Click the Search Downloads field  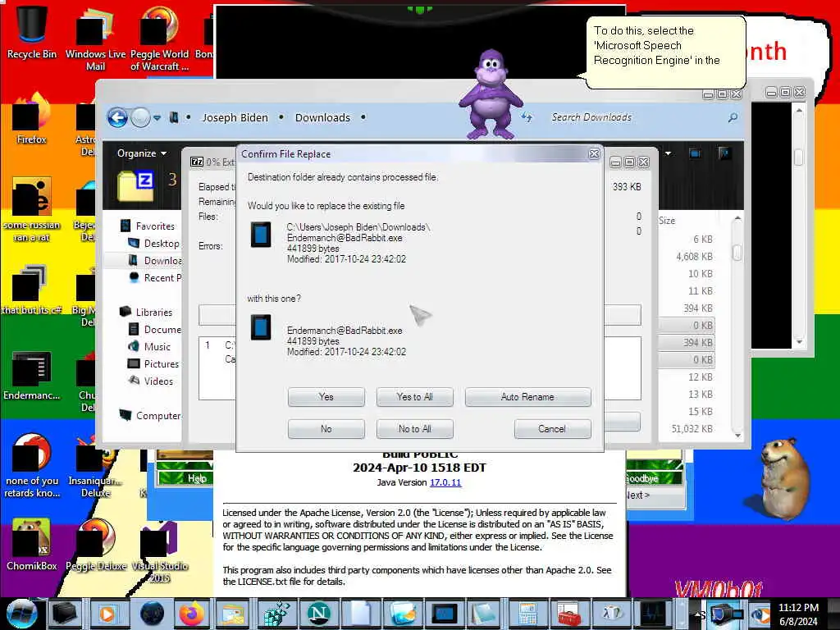(637, 117)
